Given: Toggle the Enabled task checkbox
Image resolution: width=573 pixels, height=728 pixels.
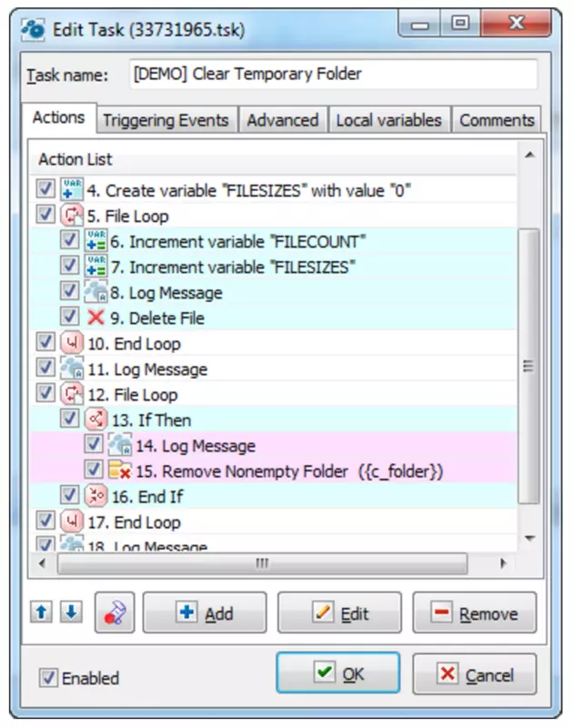Looking at the screenshot, I should click(x=48, y=678).
